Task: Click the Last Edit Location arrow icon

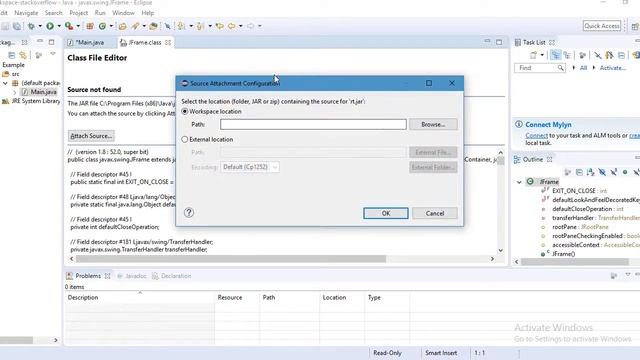Action: (220, 26)
